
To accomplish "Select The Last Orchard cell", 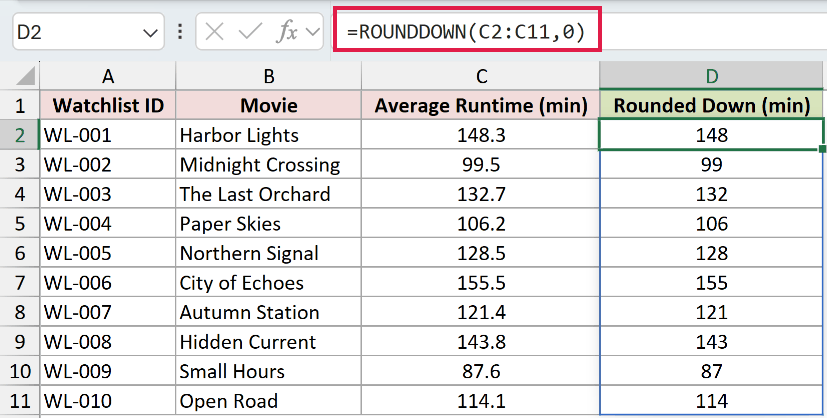I will [268, 194].
